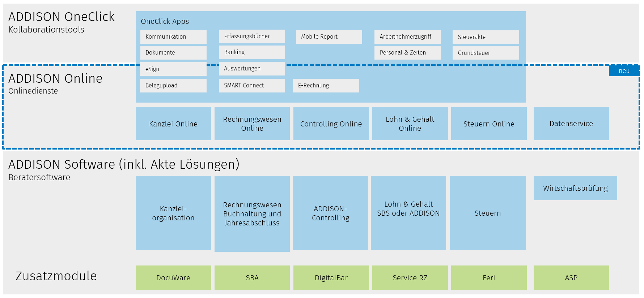Open Lohn & Gehalt SBS oder ADDISON tile
Viewport: 644px width, 298px height.
click(x=408, y=213)
